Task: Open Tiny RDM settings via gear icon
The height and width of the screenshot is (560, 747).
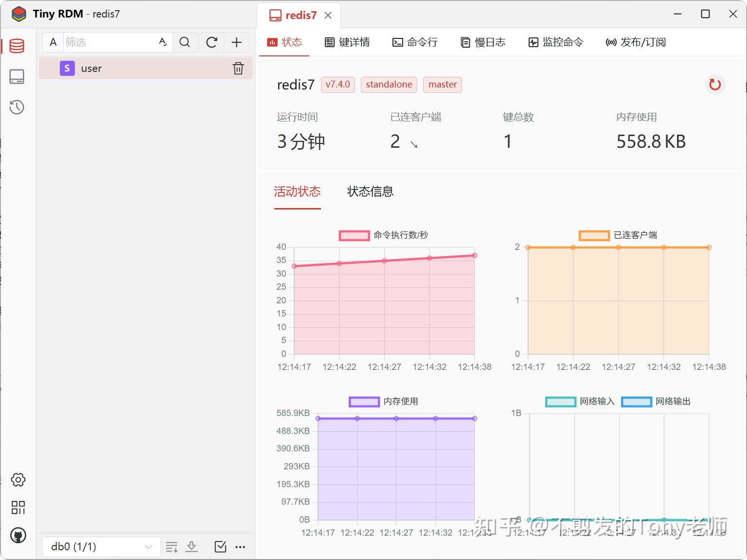Action: 17,480
